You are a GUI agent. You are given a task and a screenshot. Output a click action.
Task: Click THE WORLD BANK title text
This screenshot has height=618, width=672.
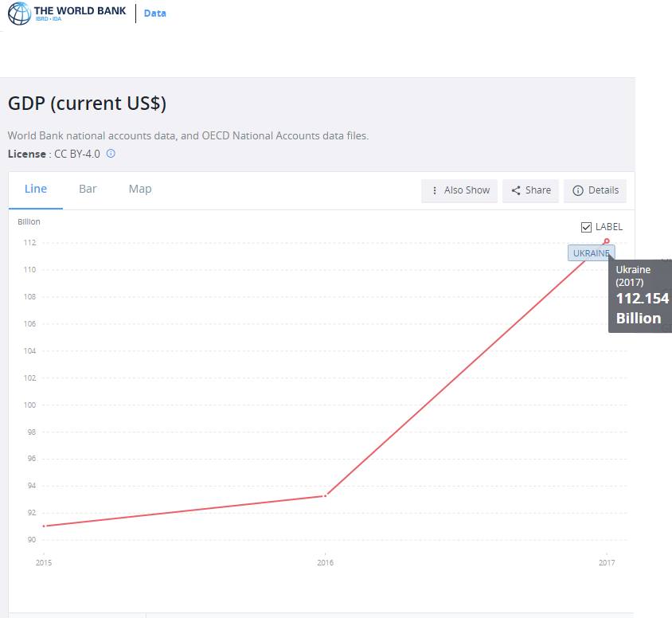(80, 10)
